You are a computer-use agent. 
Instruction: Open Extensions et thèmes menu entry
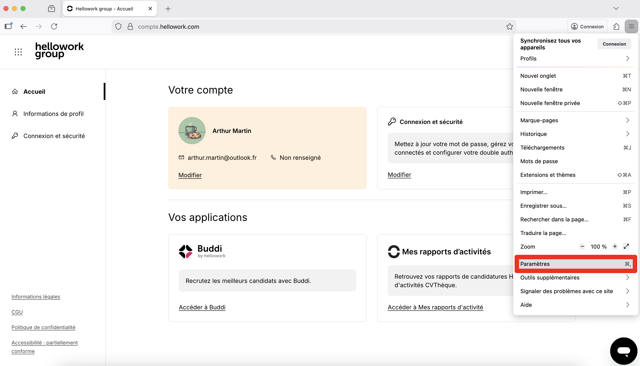point(575,175)
